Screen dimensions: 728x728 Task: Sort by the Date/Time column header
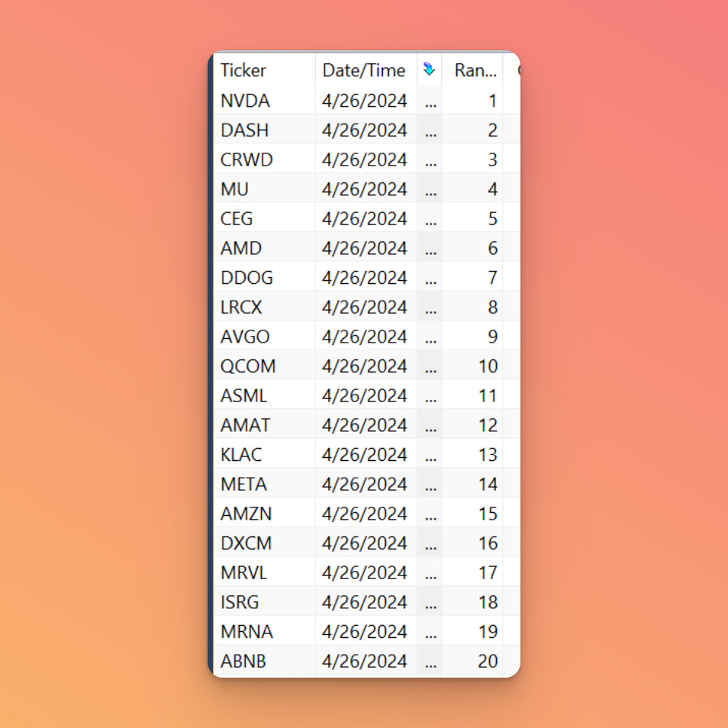[x=366, y=69]
